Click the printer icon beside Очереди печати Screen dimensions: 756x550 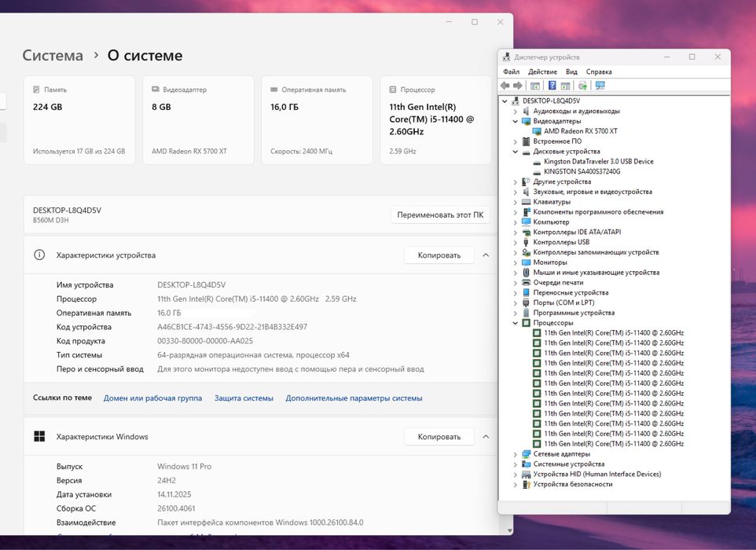tap(526, 283)
